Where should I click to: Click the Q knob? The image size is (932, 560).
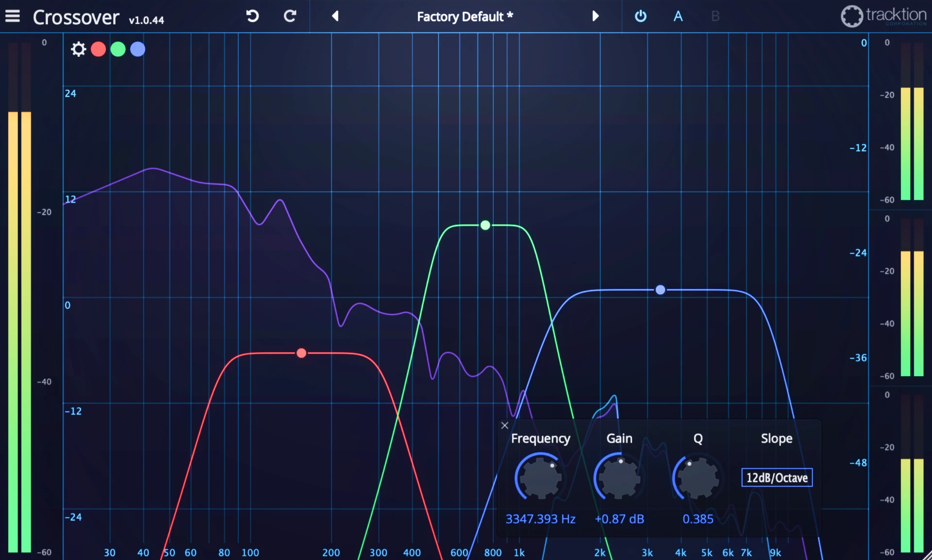tap(698, 478)
